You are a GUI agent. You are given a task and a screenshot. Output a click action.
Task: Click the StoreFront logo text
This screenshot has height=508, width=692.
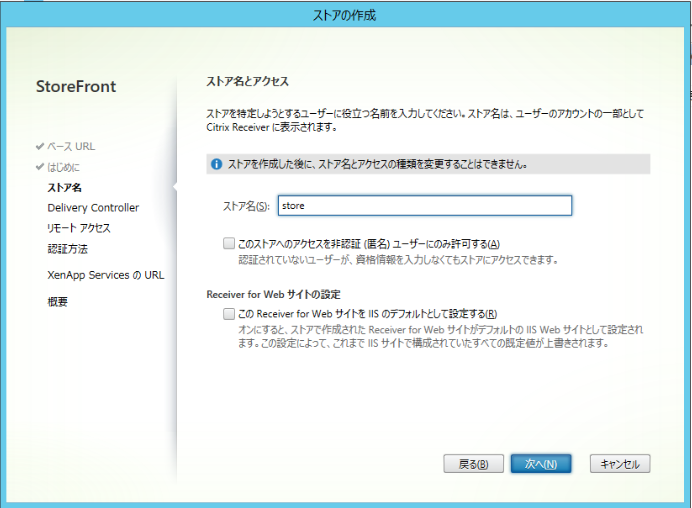76,86
